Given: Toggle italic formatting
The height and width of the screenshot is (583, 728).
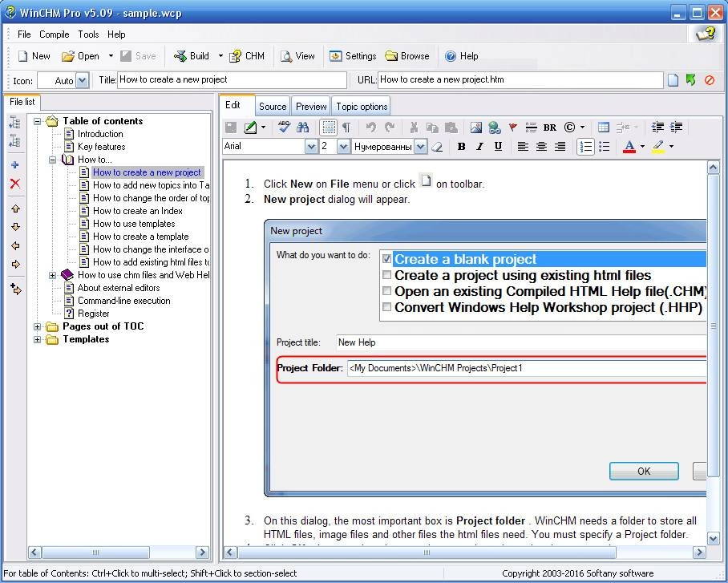Looking at the screenshot, I should [x=479, y=147].
